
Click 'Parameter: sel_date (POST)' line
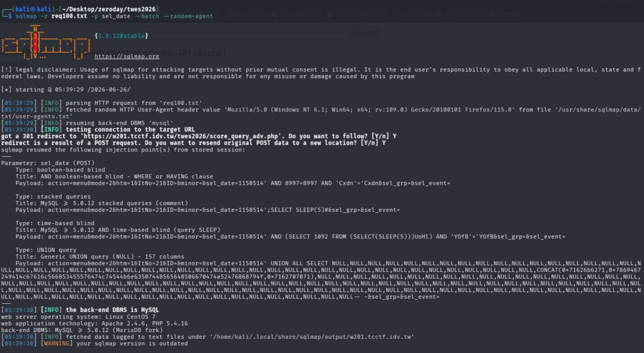coord(48,163)
